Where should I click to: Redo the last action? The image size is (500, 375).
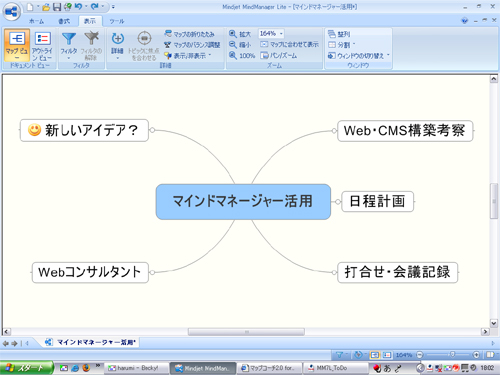(95, 6)
